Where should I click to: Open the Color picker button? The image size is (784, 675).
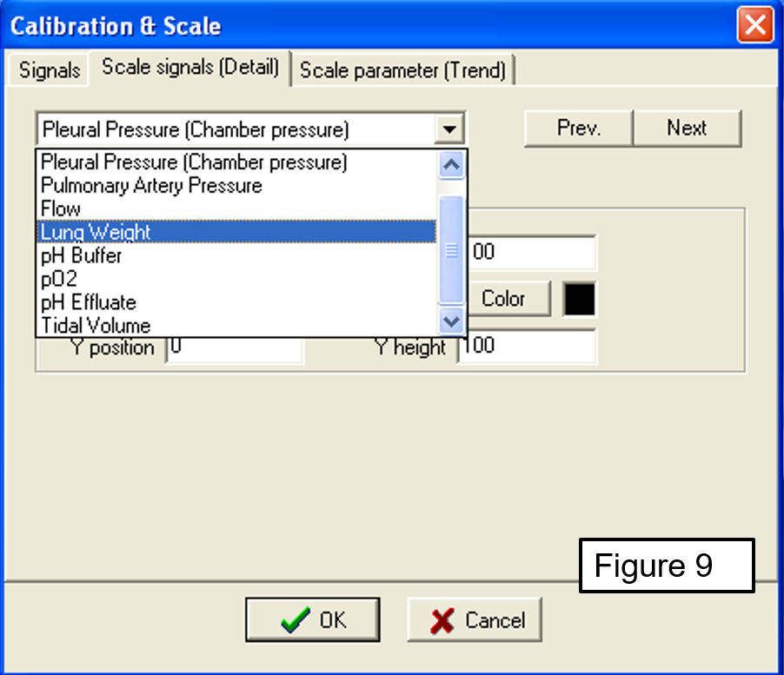[503, 299]
